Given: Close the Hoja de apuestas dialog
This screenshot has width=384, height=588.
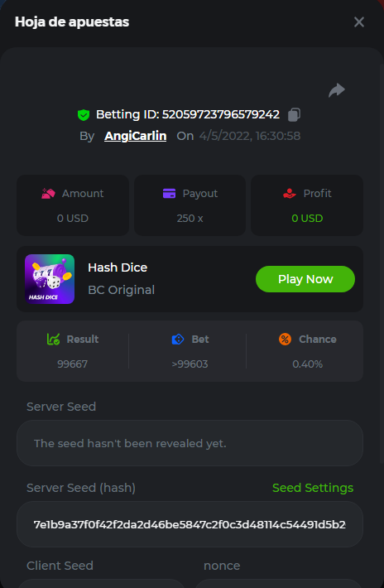Looking at the screenshot, I should (x=359, y=22).
